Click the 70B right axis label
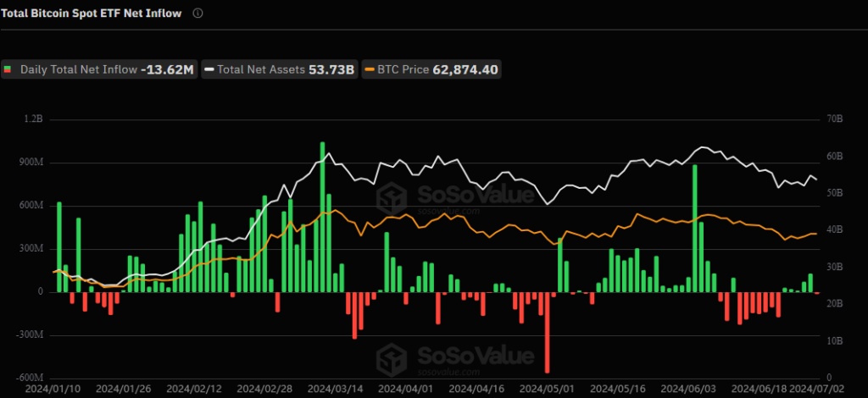868x398 pixels. (x=835, y=119)
